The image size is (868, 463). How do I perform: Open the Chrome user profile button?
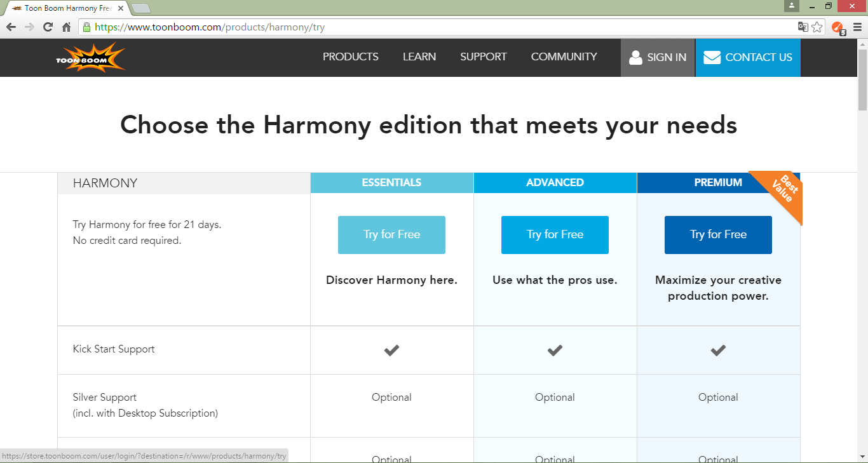point(791,6)
